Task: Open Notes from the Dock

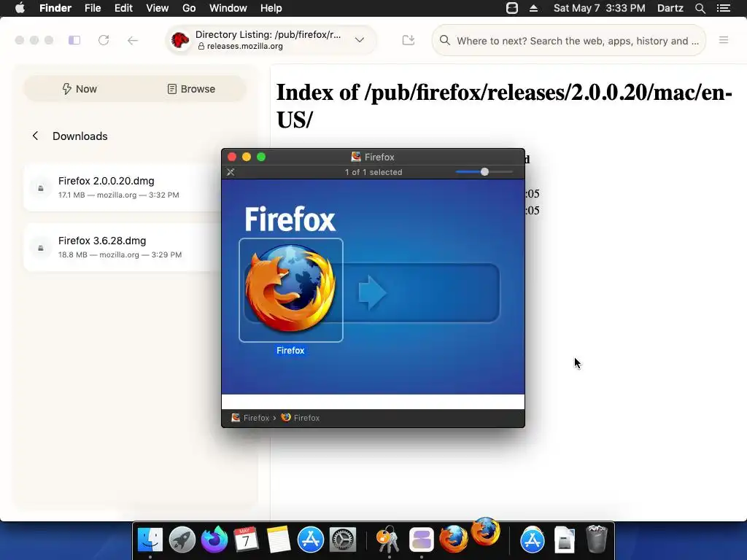Action: tap(278, 540)
